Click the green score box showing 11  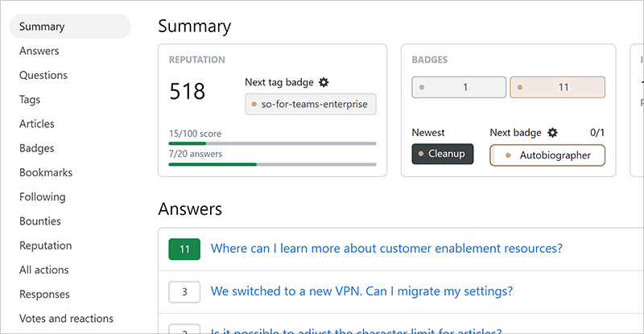tap(184, 249)
